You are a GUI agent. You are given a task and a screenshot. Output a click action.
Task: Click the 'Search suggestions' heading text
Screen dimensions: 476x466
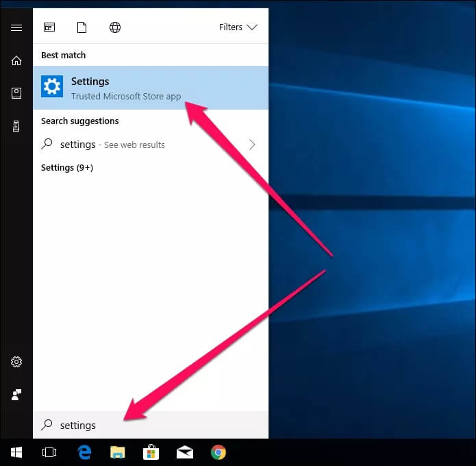tap(80, 121)
